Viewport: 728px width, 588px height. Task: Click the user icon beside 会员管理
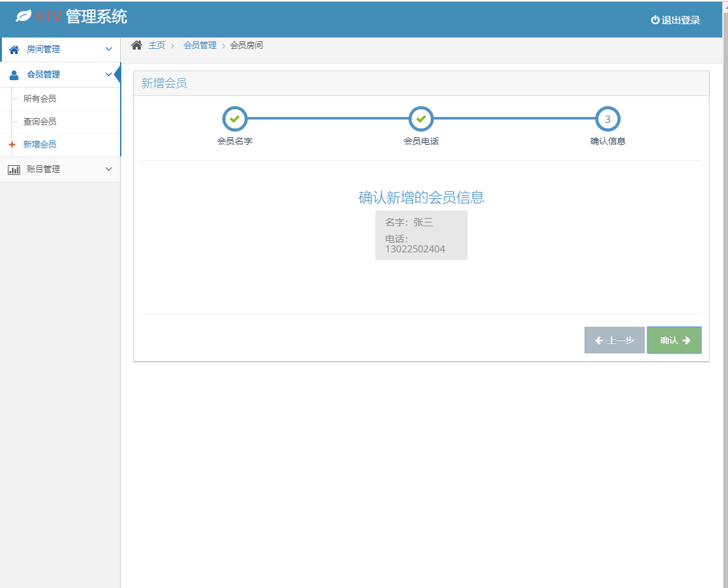(14, 74)
